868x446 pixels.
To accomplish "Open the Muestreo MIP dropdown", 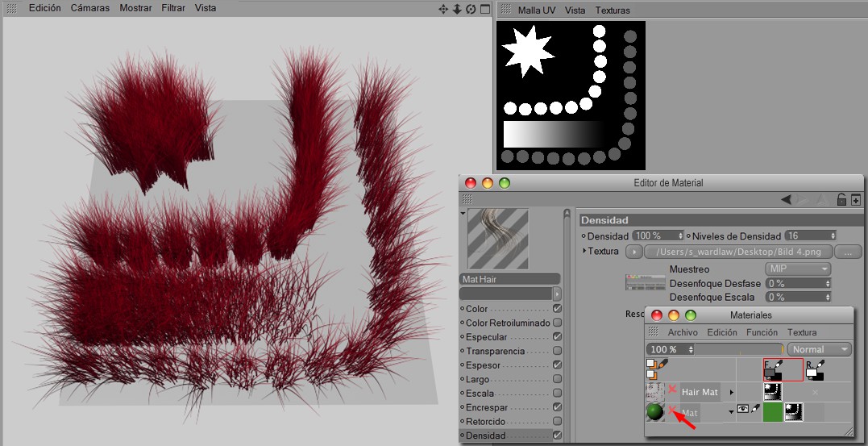I will [796, 269].
